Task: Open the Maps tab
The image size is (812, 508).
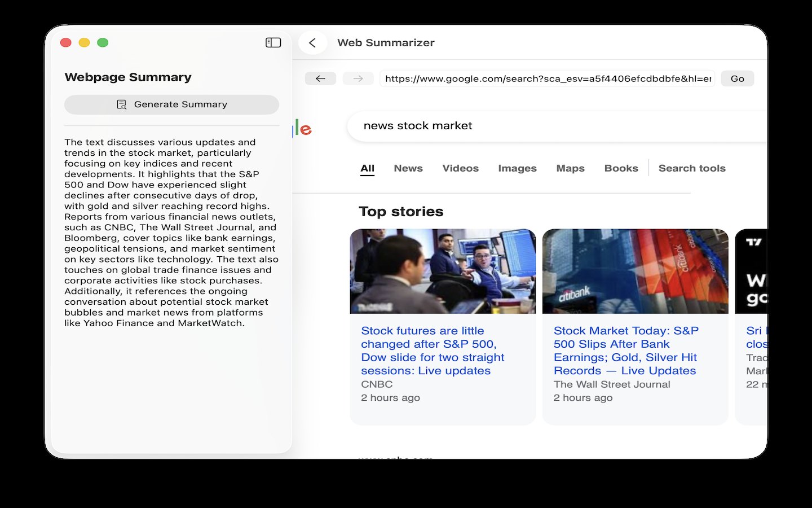Action: point(570,168)
